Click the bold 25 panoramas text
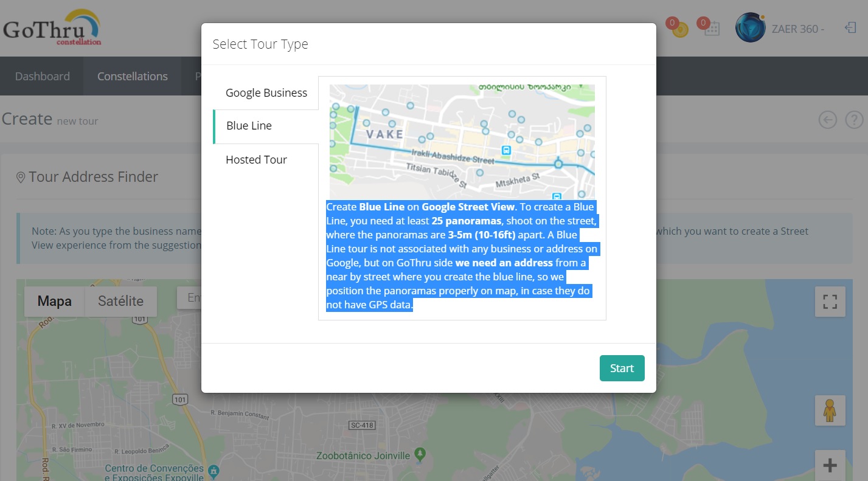 click(467, 221)
